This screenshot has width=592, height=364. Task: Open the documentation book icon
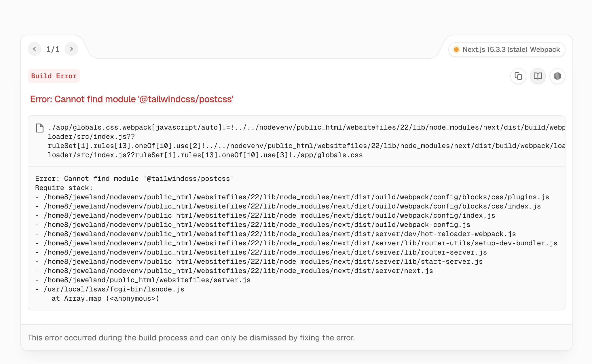[538, 76]
